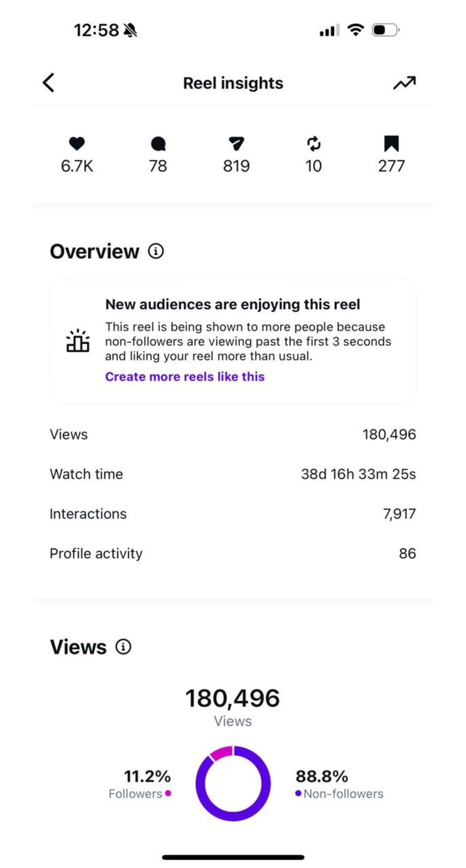Click 'Create more reels like this' link

click(x=185, y=376)
